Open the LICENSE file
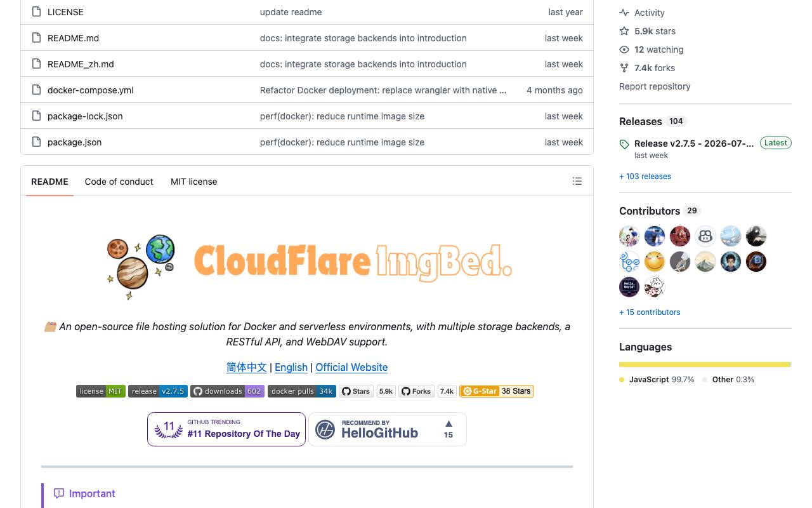Image resolution: width=812 pixels, height=508 pixels. [x=65, y=12]
